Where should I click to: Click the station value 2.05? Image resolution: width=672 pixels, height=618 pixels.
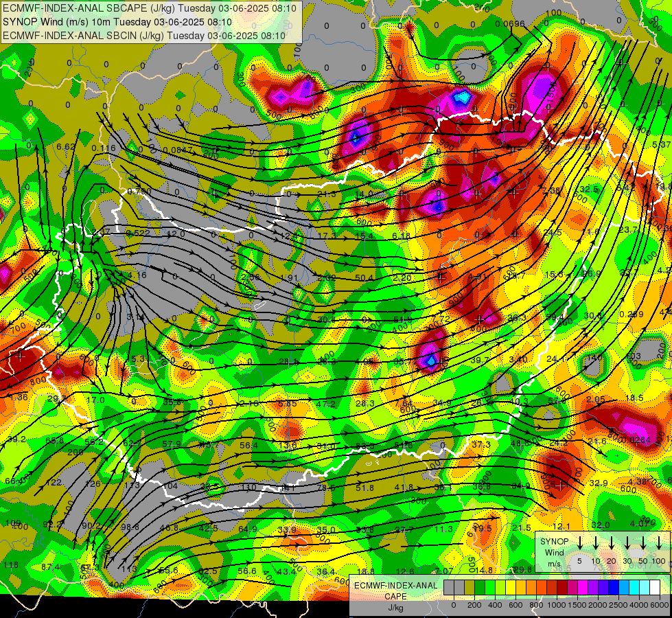[595, 399]
